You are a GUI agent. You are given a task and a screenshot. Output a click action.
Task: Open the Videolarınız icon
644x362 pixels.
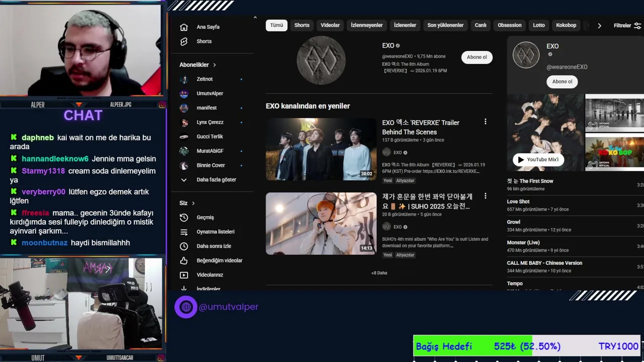click(x=184, y=275)
